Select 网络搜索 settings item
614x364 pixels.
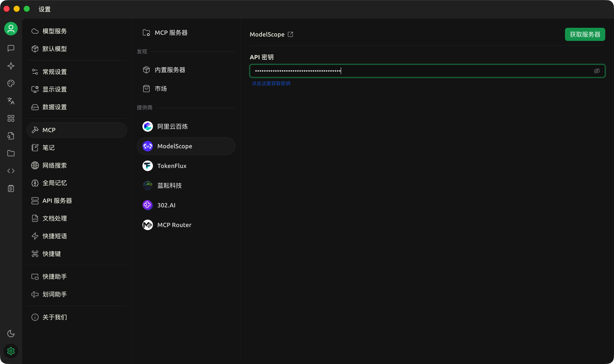(x=54, y=165)
